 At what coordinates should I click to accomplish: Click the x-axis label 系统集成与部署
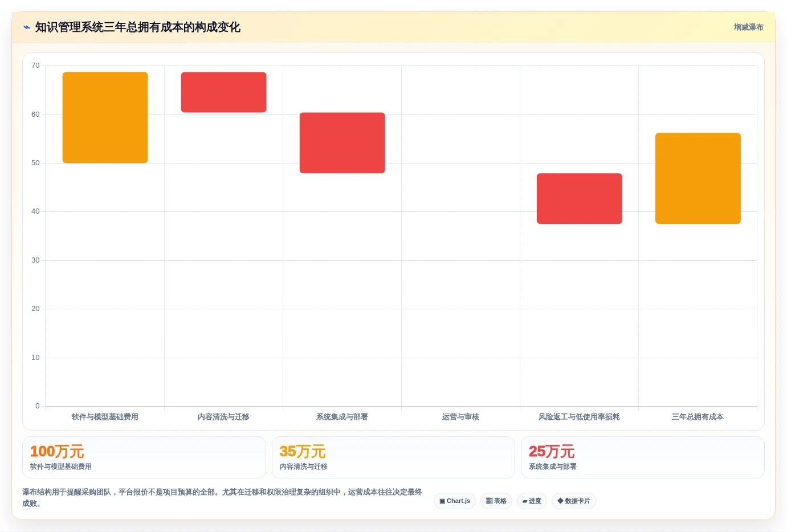pyautogui.click(x=342, y=417)
